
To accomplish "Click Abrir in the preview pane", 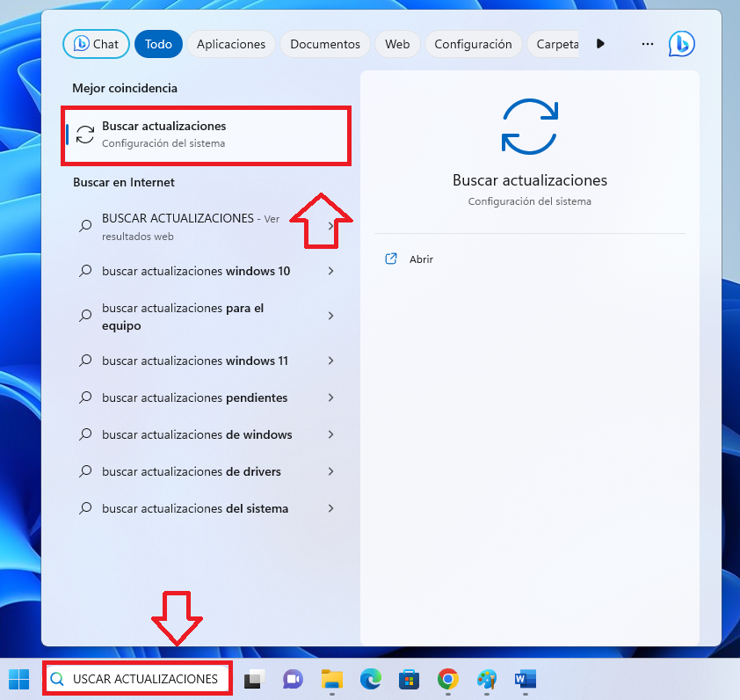I will tap(421, 259).
